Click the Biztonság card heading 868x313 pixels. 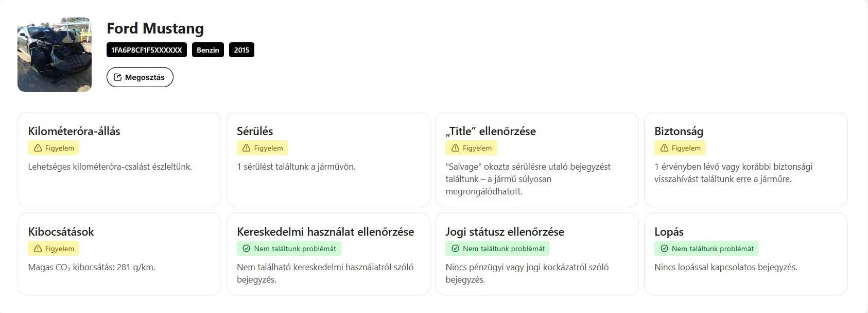tap(680, 131)
